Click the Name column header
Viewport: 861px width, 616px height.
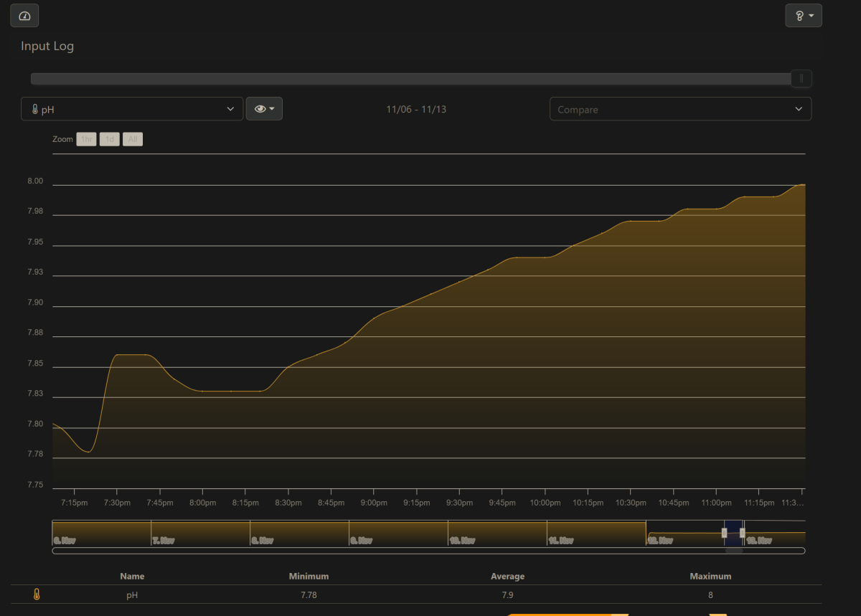tap(132, 576)
